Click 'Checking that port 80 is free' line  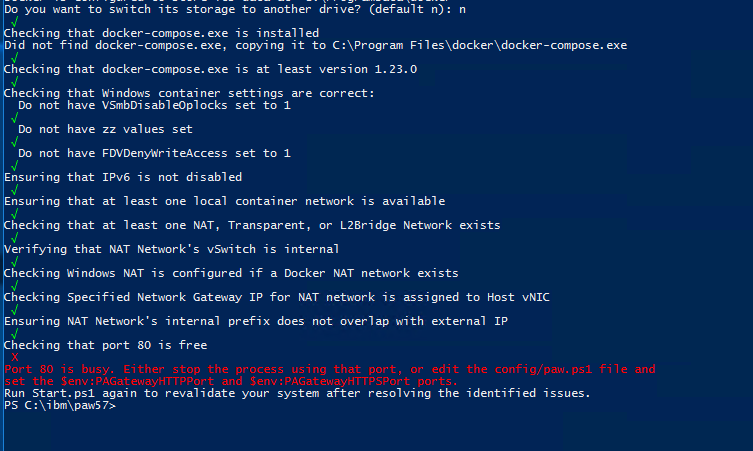tap(106, 345)
